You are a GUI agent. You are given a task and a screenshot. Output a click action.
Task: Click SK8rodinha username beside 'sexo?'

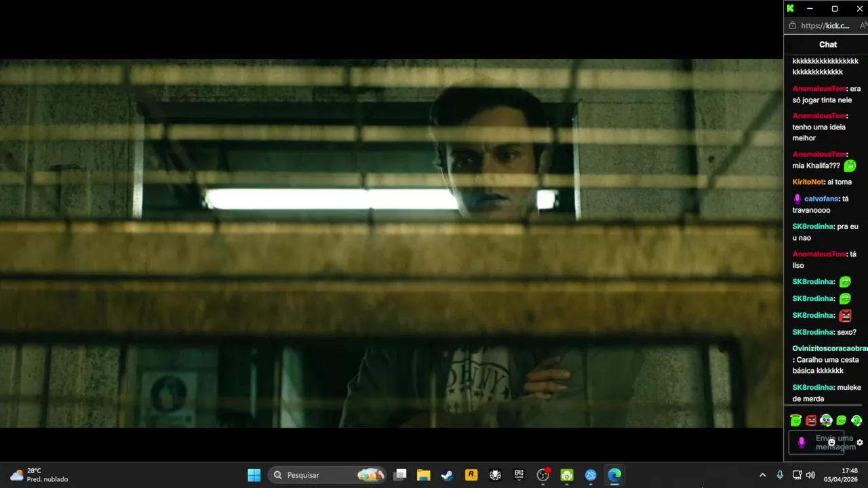(812, 332)
